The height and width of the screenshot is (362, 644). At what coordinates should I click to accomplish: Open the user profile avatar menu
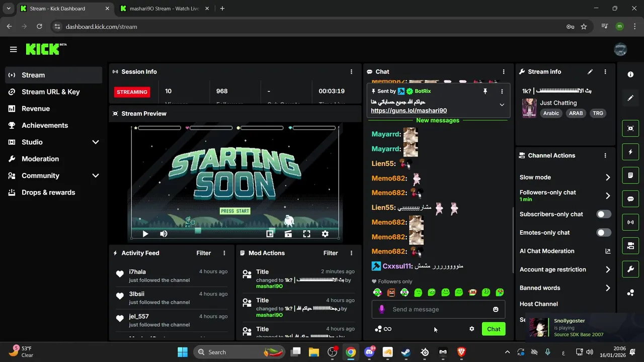620,49
